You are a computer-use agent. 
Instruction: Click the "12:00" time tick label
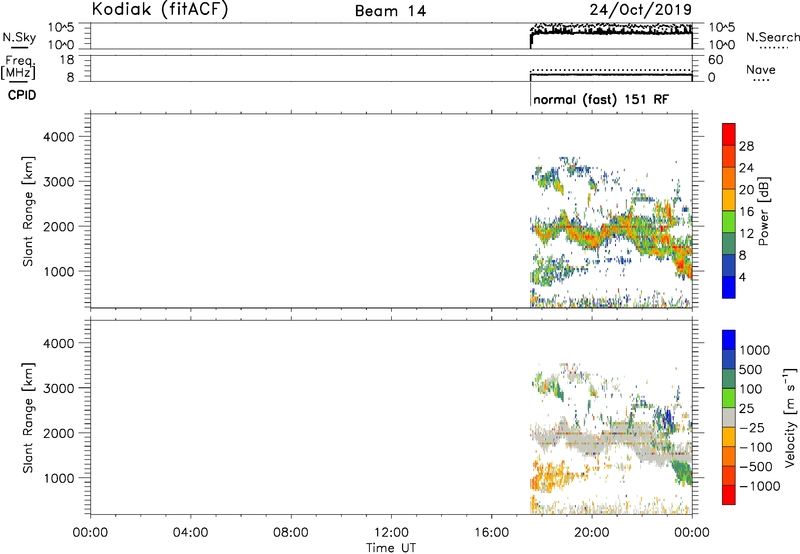[391, 533]
